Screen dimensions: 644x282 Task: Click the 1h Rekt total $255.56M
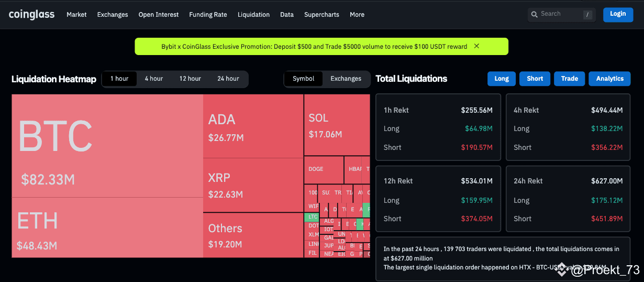[x=476, y=110]
